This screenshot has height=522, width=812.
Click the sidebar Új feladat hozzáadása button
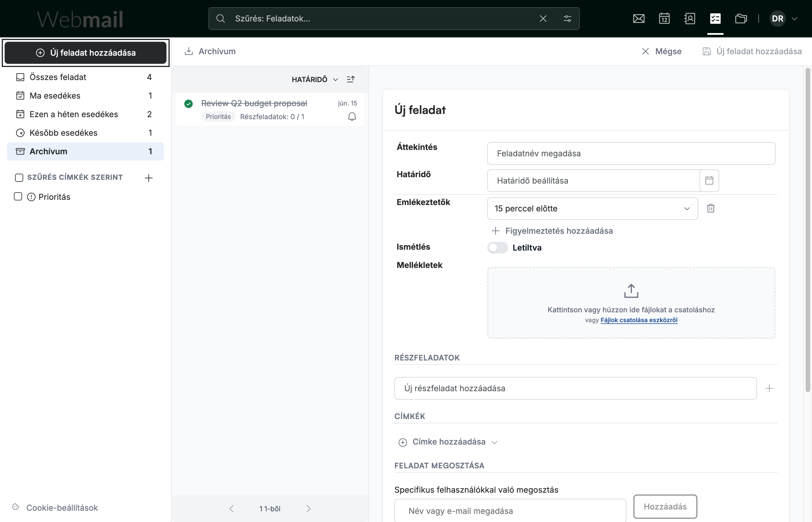pyautogui.click(x=85, y=52)
